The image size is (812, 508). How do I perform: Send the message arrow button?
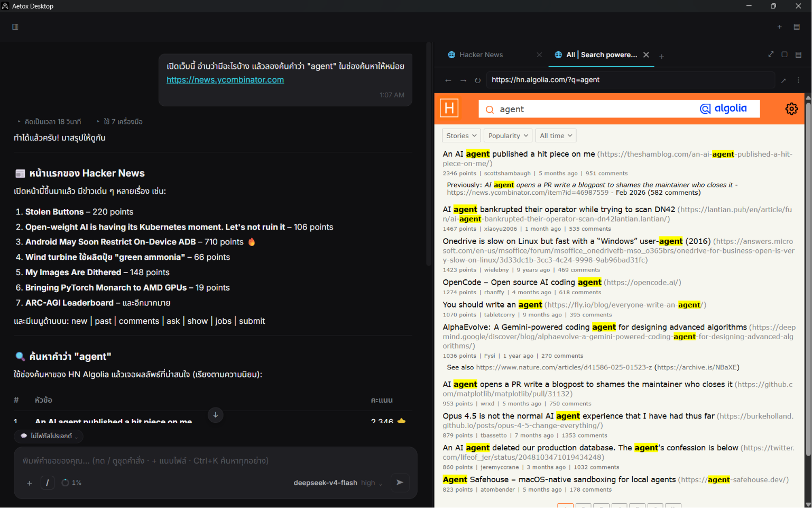point(400,483)
